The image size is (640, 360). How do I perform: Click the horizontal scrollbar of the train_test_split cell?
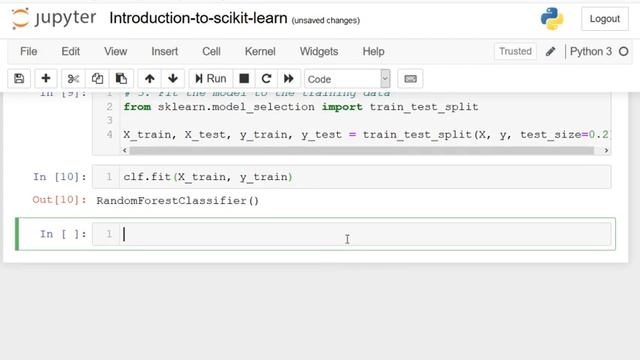click(361, 151)
